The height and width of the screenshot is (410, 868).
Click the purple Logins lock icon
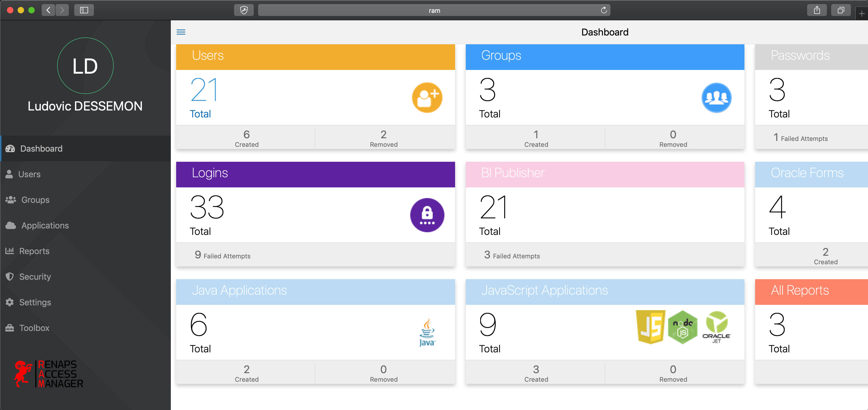[x=427, y=215]
